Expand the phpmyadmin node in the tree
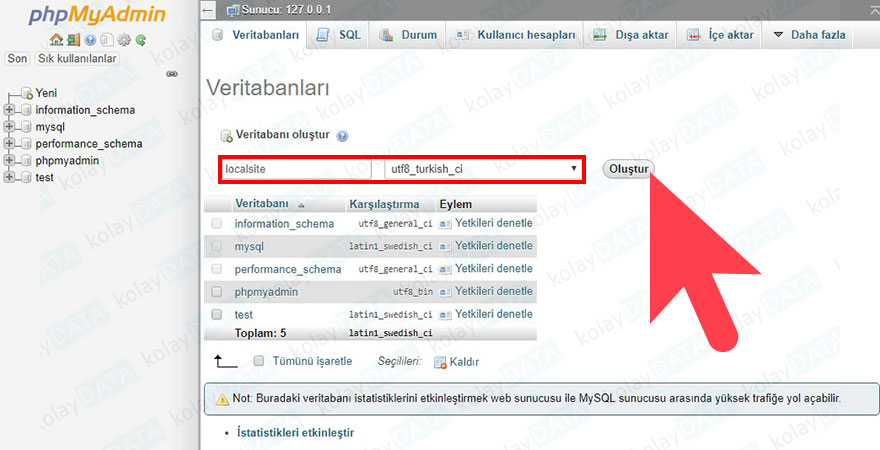This screenshot has width=880, height=450. pos(9,160)
